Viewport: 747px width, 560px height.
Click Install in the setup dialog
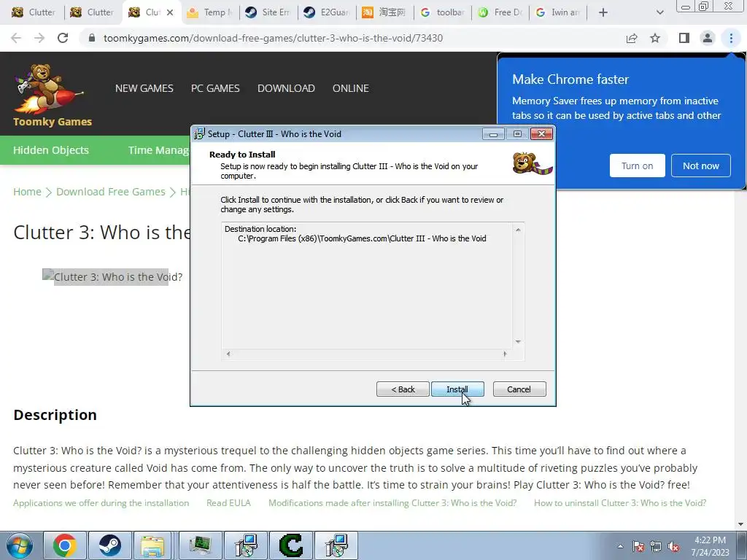tap(457, 389)
